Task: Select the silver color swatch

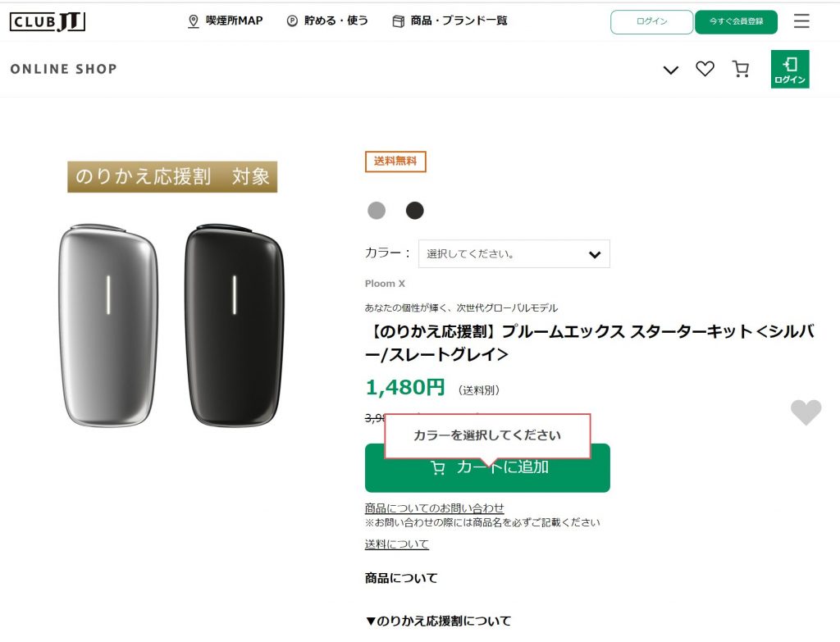Action: click(377, 211)
